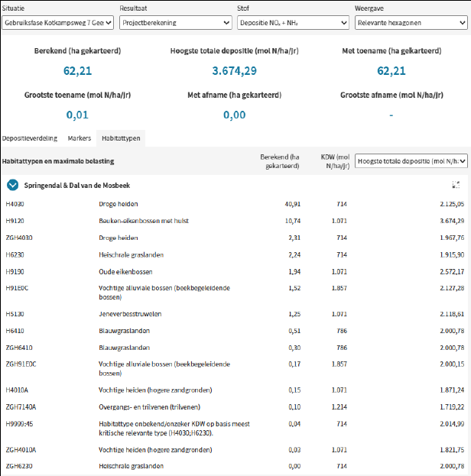471x476 pixels.
Task: Open the Stof dropdown showing Depositie NOx + NH3
Action: [x=294, y=23]
